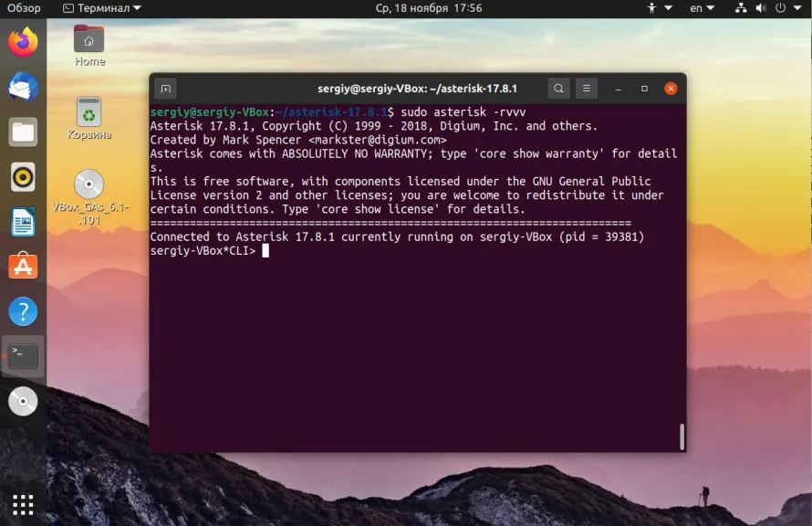Screen dimensions: 812x526
Task: Open the terminal hamburger menu
Action: [587, 89]
